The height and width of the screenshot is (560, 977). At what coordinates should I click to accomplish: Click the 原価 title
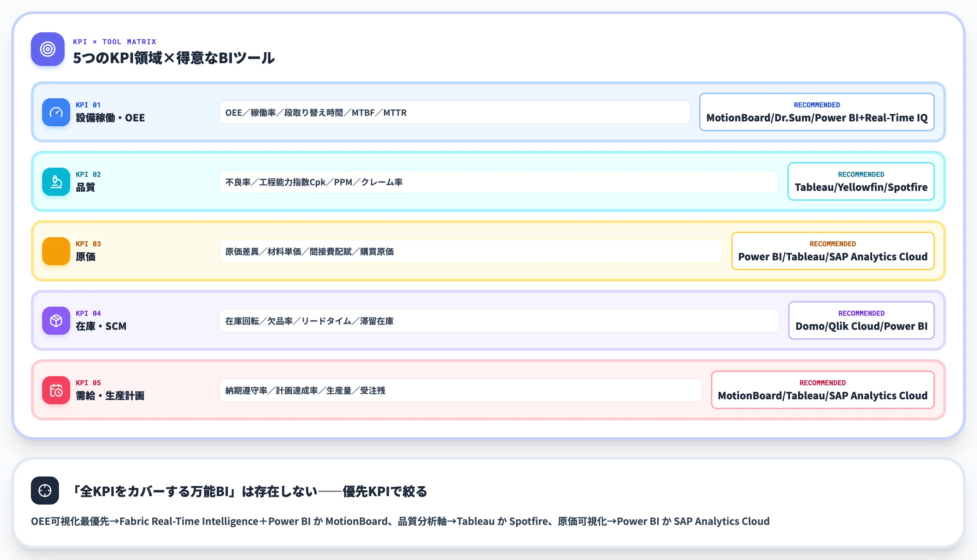point(85,256)
